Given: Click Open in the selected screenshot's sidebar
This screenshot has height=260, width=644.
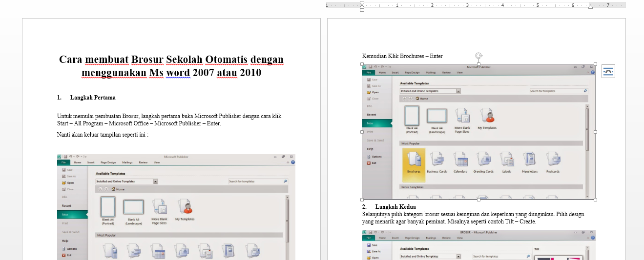Looking at the screenshot, I should [x=373, y=92].
